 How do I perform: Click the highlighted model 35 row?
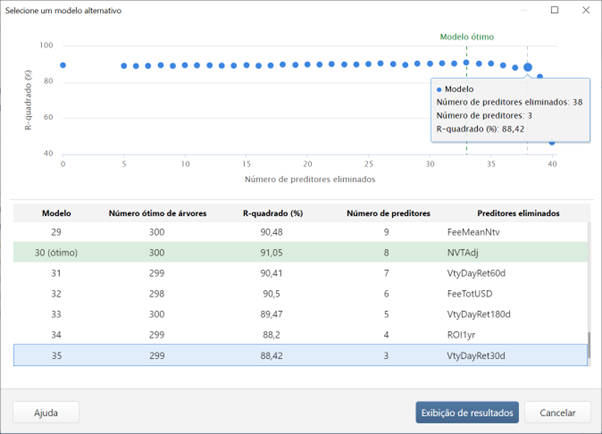click(300, 355)
